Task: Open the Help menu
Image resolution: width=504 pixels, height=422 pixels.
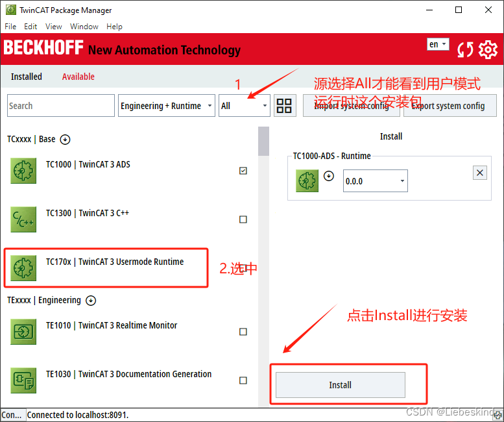Action: click(114, 27)
